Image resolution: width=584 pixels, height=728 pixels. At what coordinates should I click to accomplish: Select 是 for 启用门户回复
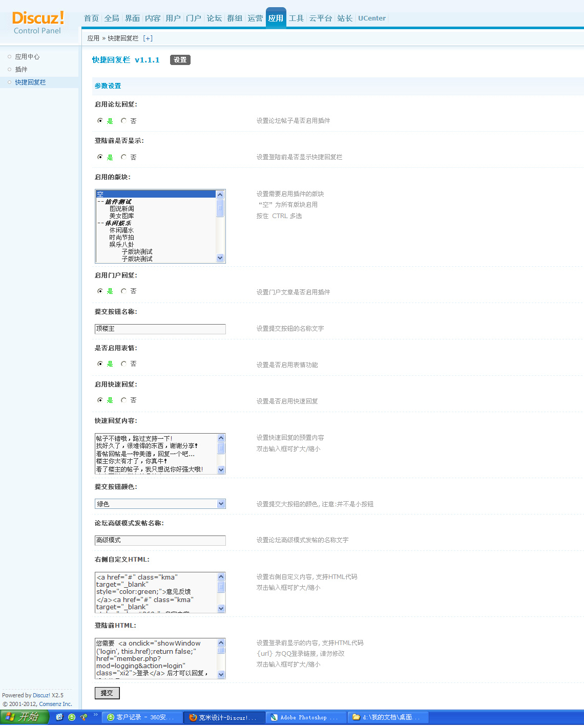(x=100, y=291)
